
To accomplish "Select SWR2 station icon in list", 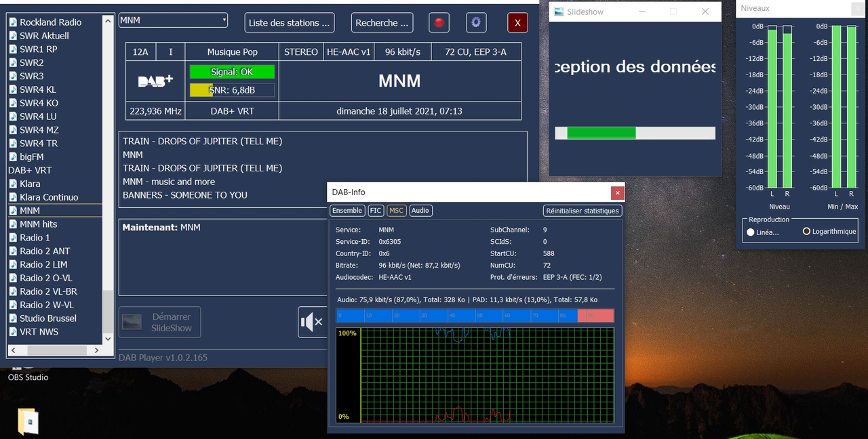I will point(13,63).
